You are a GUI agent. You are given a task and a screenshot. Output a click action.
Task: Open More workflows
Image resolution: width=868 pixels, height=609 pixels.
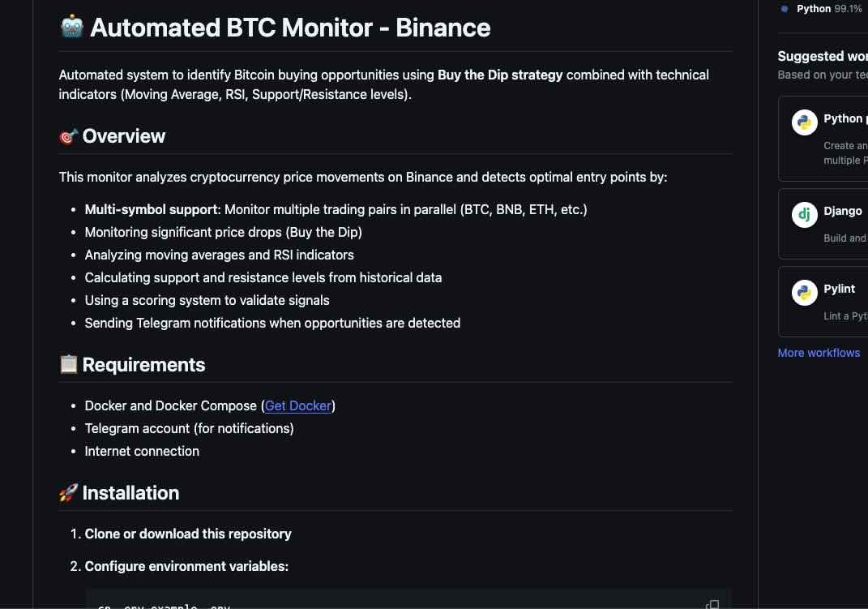819,353
